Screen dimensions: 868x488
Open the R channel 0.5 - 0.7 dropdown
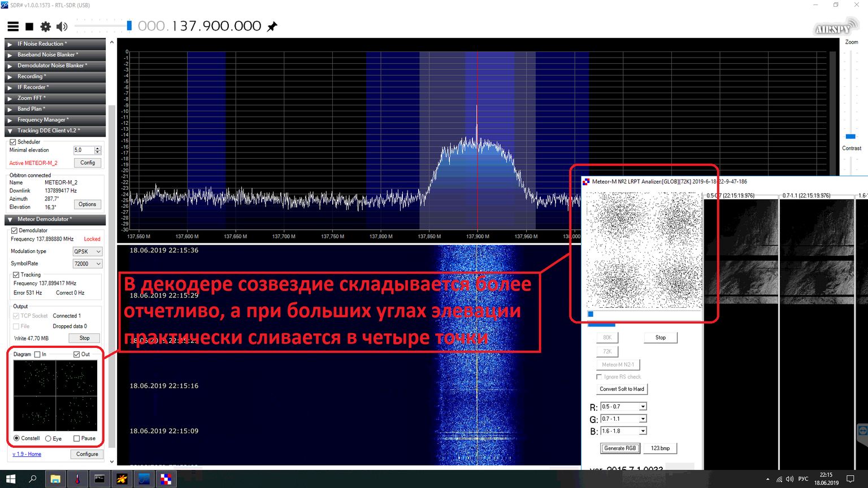coord(623,407)
